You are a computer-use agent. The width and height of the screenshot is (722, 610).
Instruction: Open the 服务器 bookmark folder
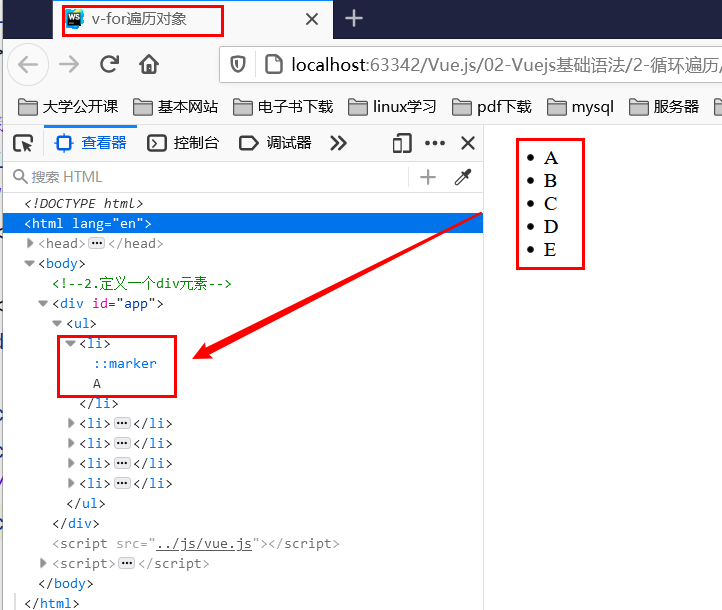[x=664, y=107]
